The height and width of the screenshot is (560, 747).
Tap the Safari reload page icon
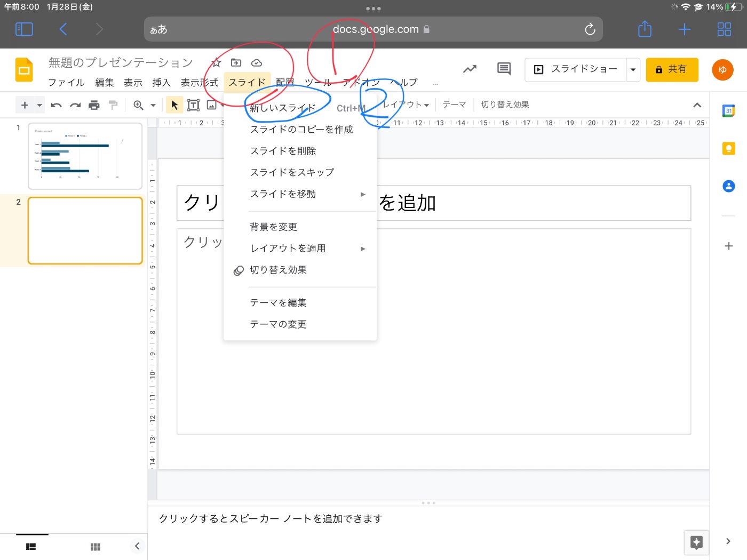pos(590,29)
